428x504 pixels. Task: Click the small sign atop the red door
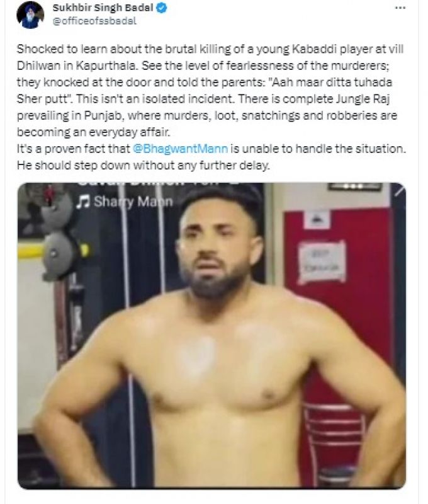click(317, 219)
